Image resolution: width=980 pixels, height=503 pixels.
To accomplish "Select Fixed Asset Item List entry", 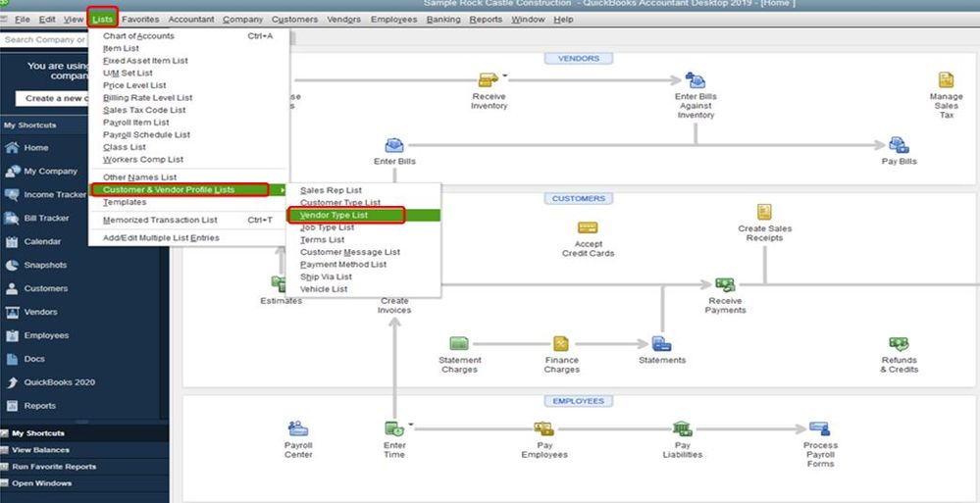I will point(187,61).
